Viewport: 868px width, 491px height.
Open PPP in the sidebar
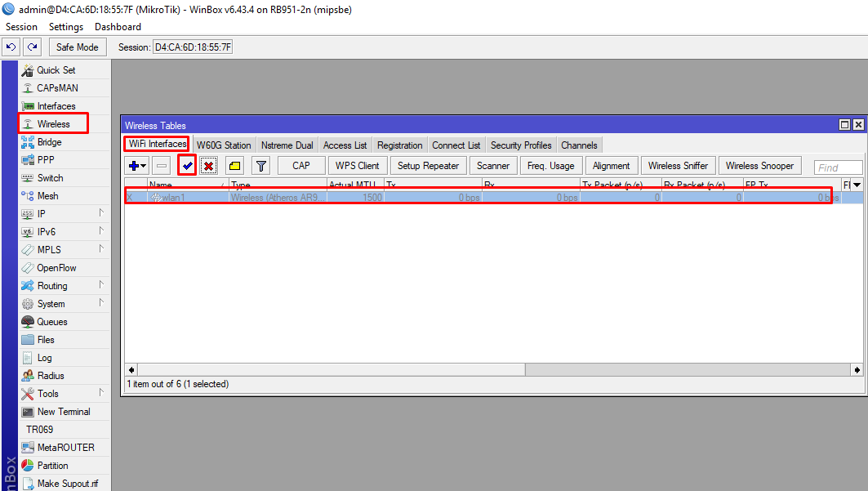point(65,160)
